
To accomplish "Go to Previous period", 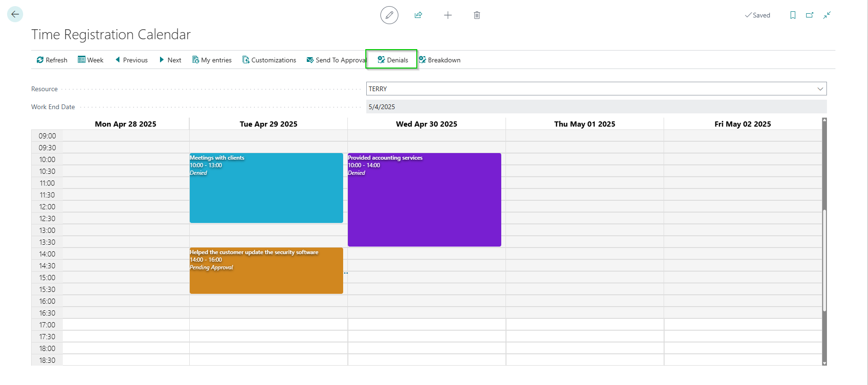I will [131, 60].
